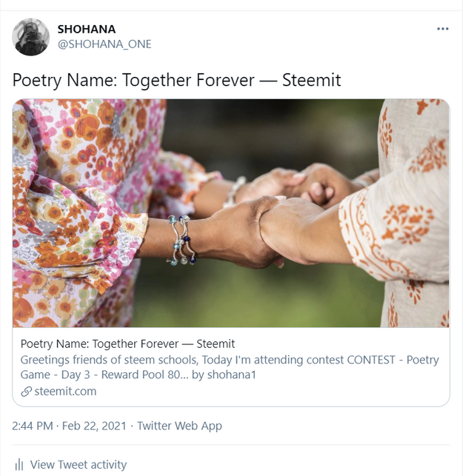Open the card title 'Together Forever — Steemit'
Screen dimensions: 474x476
click(164, 344)
